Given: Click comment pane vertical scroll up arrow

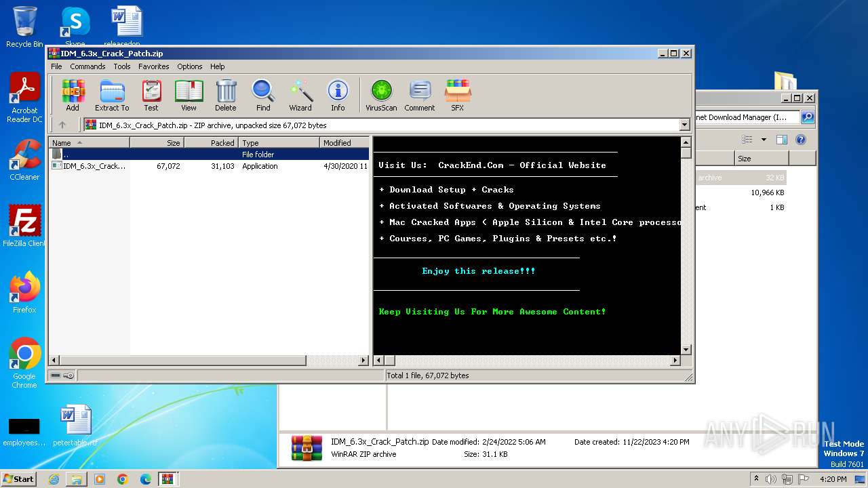Looking at the screenshot, I should 686,142.
